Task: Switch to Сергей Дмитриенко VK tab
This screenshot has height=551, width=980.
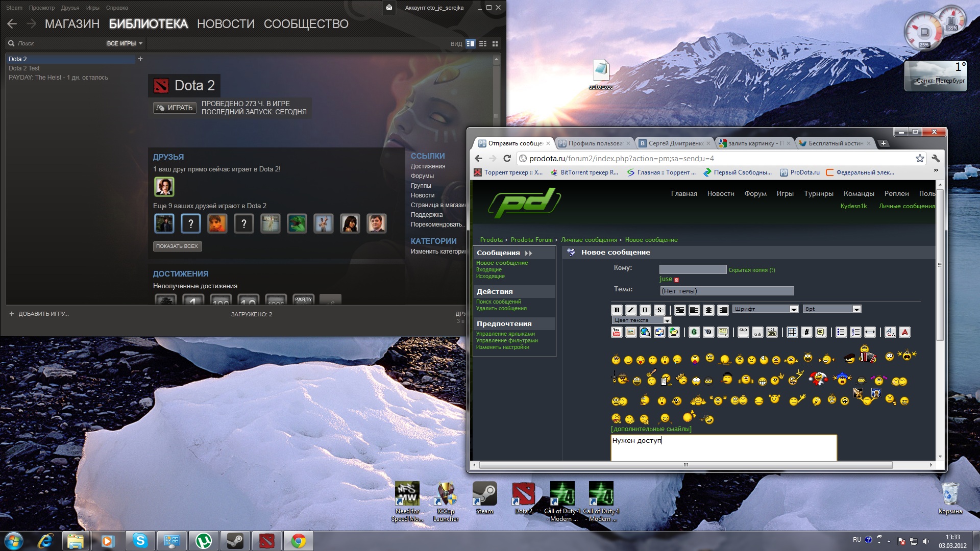Action: point(674,143)
